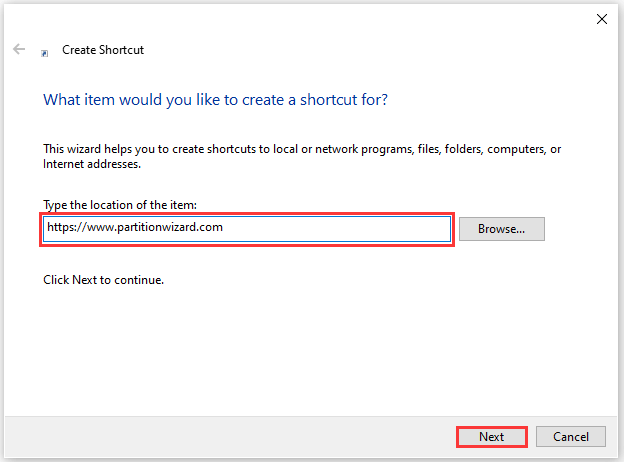Click the 'Create Shortcut' window title text
The width and height of the screenshot is (624, 462).
[x=103, y=49]
